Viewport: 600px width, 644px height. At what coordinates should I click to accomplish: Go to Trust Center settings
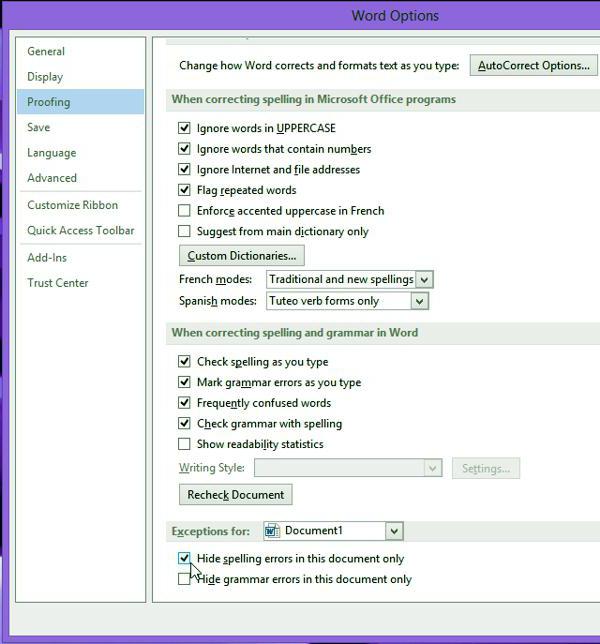58,283
